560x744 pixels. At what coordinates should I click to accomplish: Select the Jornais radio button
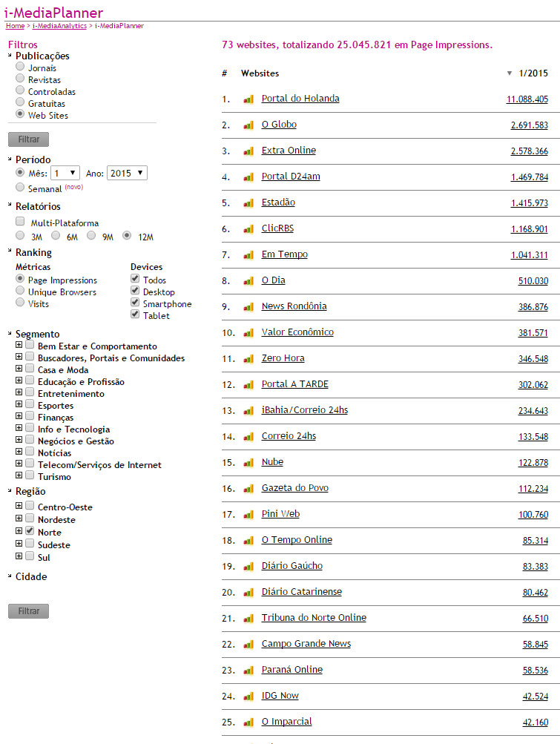pos(20,68)
